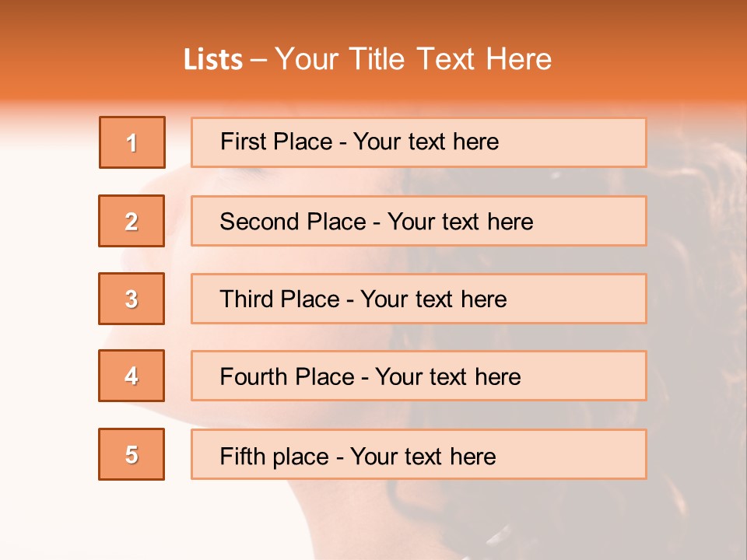Click "Your text here" in Third Place bar
This screenshot has height=560, width=747.
tap(433, 299)
